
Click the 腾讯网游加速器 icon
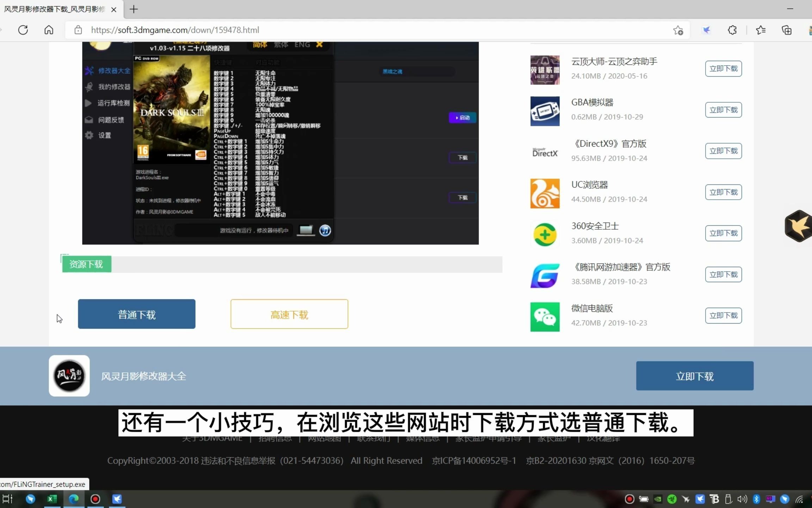pyautogui.click(x=545, y=276)
